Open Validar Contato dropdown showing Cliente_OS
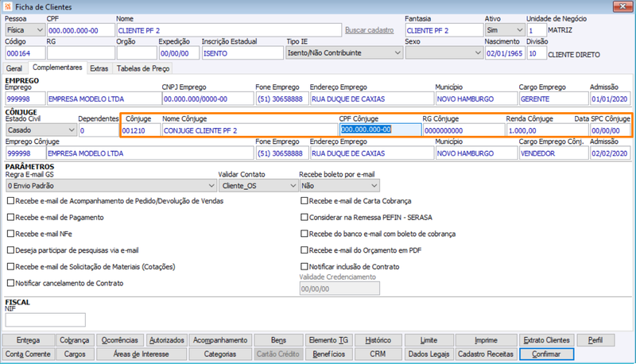Screen dimensions: 636x364 pyautogui.click(x=258, y=186)
